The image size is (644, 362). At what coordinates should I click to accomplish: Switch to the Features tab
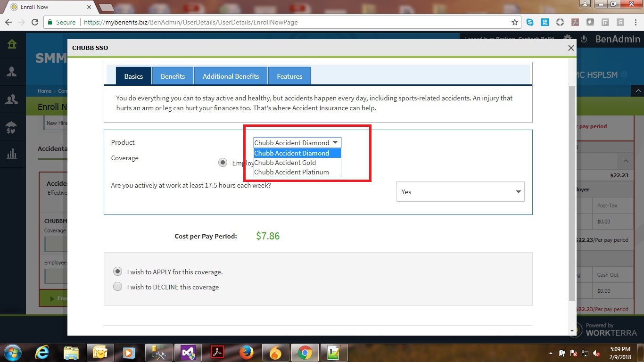click(289, 76)
